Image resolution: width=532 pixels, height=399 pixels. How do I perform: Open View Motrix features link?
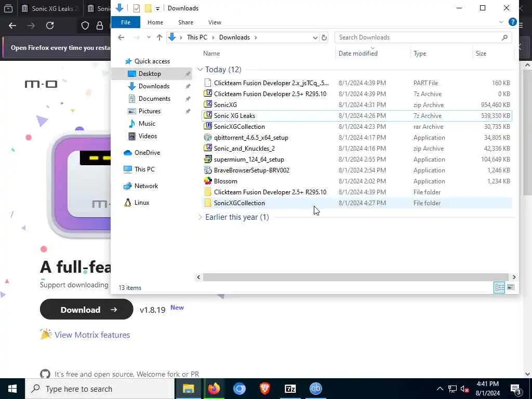point(92,335)
